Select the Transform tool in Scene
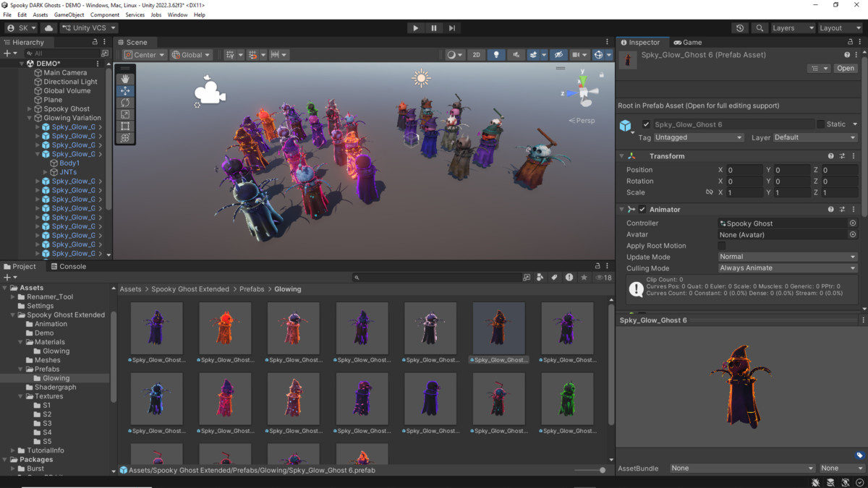The height and width of the screenshot is (488, 868). (126, 137)
